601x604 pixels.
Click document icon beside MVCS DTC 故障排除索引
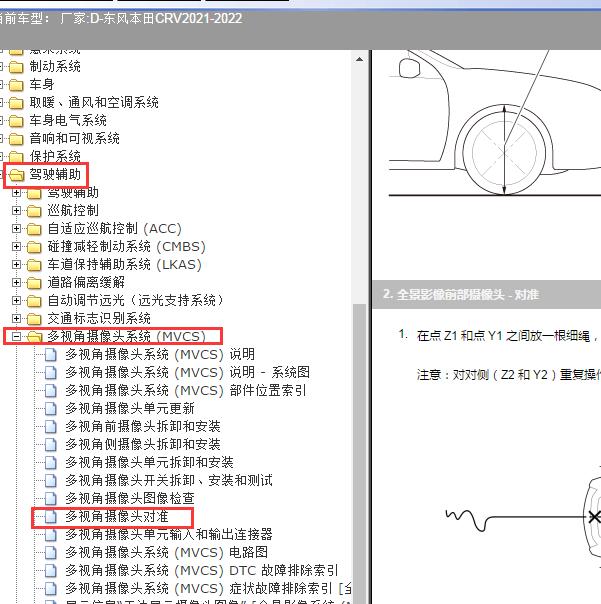(51, 570)
